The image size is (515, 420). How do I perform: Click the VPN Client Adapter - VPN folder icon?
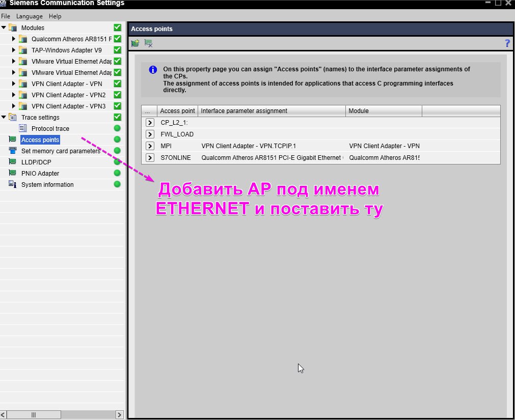point(23,84)
